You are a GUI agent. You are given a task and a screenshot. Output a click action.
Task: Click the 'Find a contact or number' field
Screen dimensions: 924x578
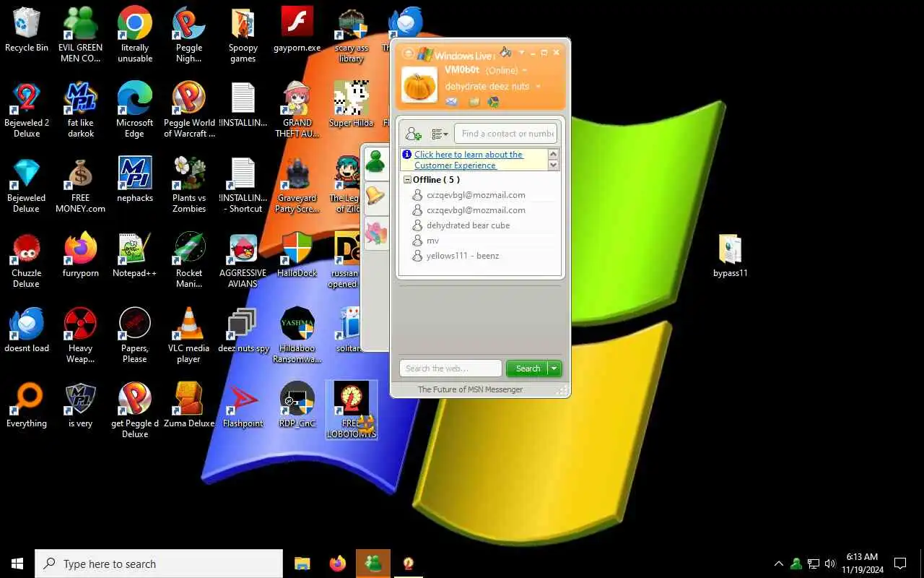pyautogui.click(x=506, y=134)
